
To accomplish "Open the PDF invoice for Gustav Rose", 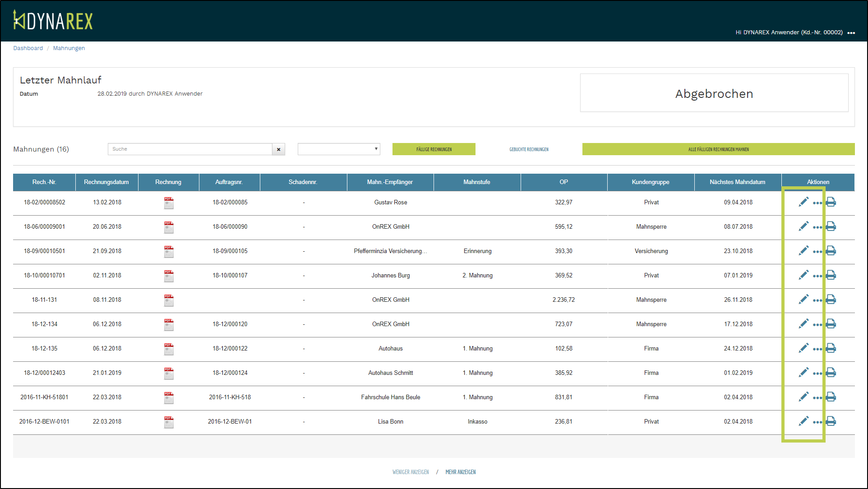I will click(169, 203).
